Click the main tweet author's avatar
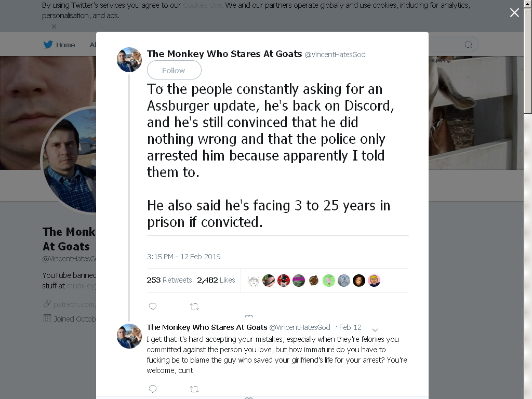The width and height of the screenshot is (532, 399). (129, 60)
